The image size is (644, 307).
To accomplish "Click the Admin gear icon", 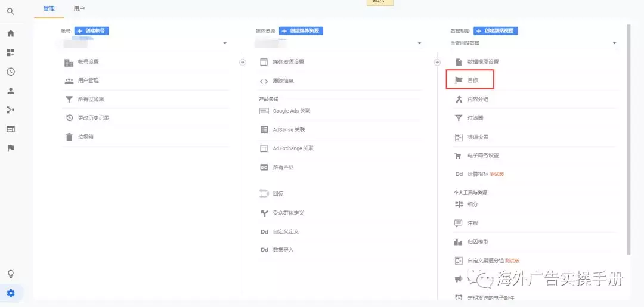I will (11, 293).
